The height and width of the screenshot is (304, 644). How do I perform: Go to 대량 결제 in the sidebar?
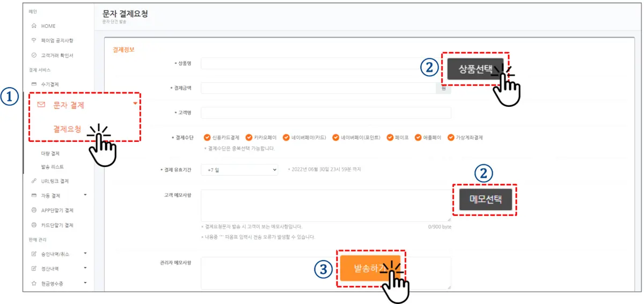[50, 154]
